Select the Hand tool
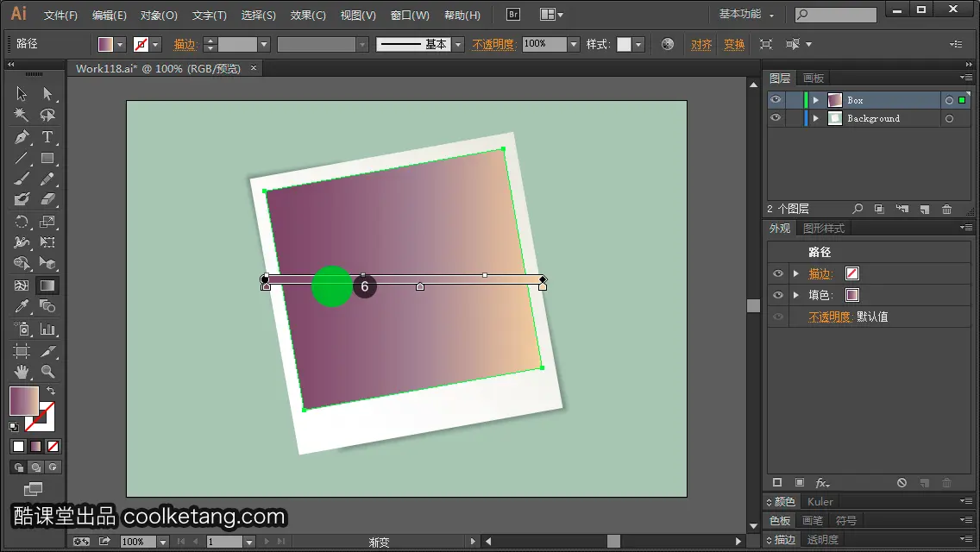The image size is (980, 552). pos(22,372)
